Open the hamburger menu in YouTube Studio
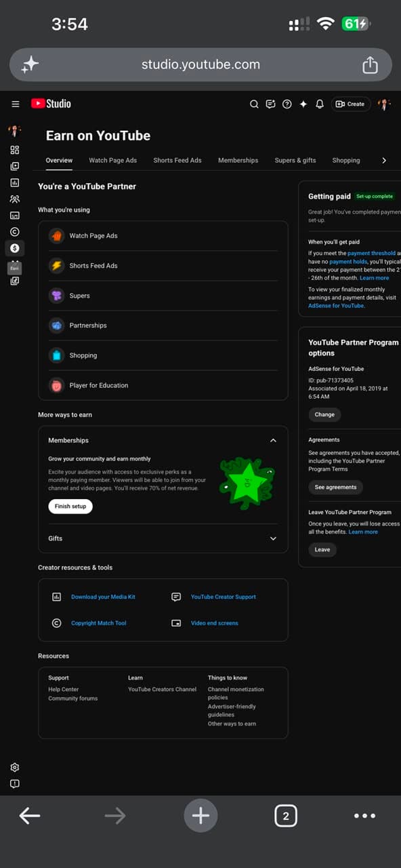 point(15,104)
